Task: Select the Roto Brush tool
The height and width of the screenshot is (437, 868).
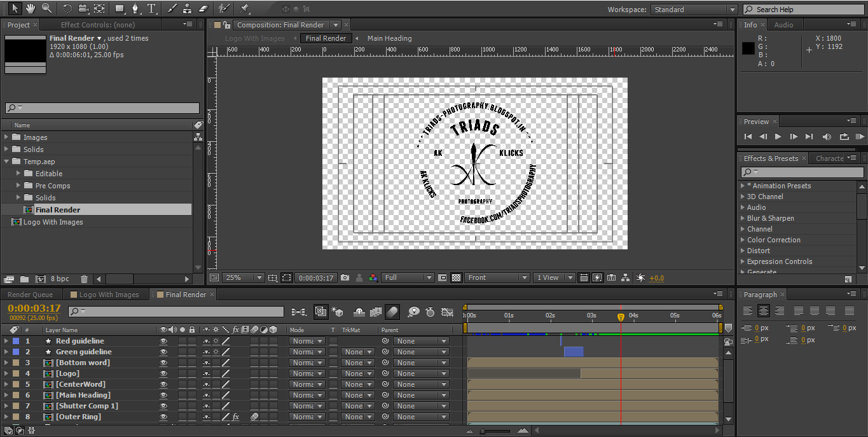Action: click(223, 8)
